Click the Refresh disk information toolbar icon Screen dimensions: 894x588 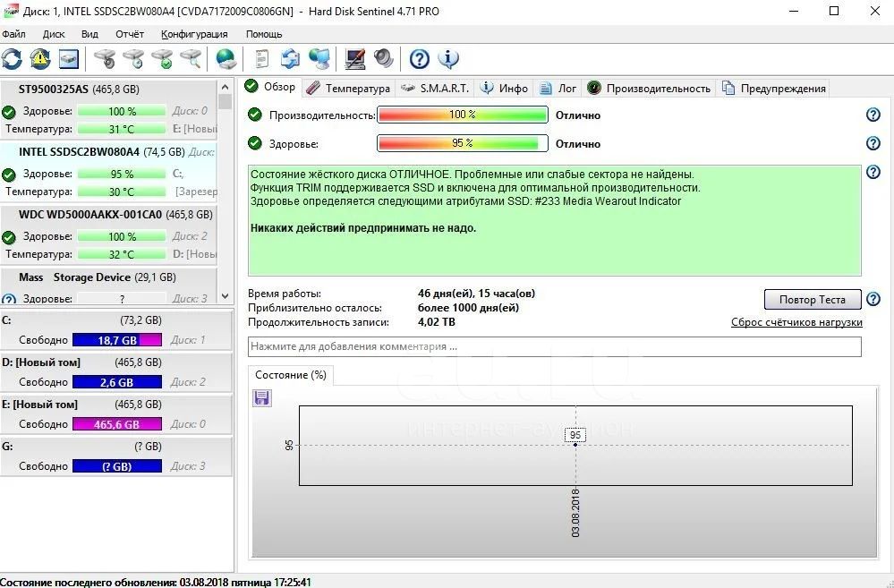(x=12, y=59)
